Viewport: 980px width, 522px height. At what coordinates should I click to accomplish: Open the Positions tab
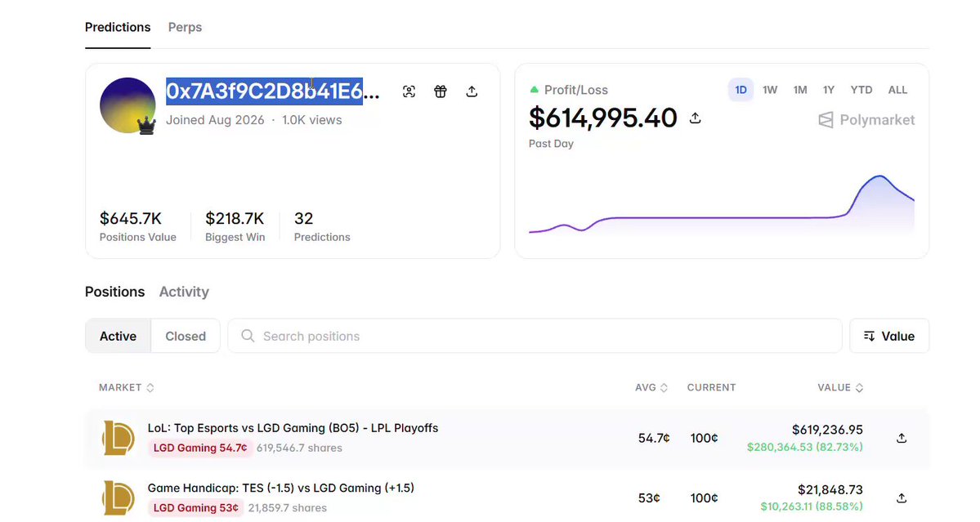[115, 292]
